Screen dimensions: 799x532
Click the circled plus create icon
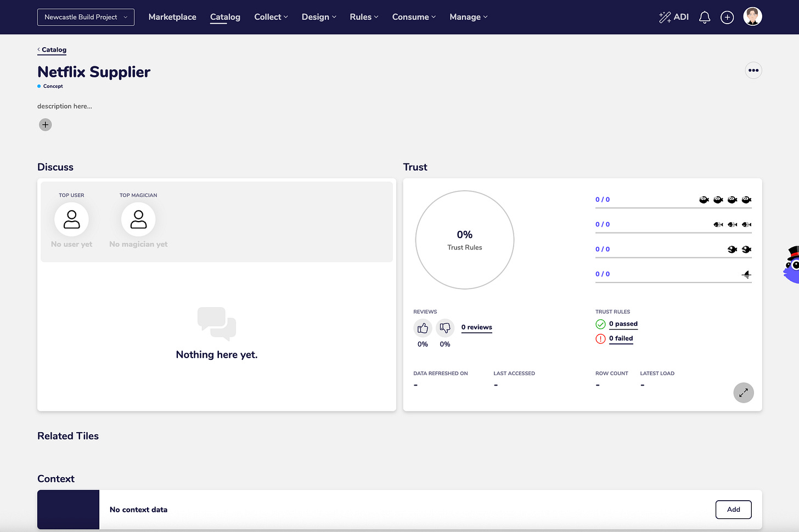point(727,18)
